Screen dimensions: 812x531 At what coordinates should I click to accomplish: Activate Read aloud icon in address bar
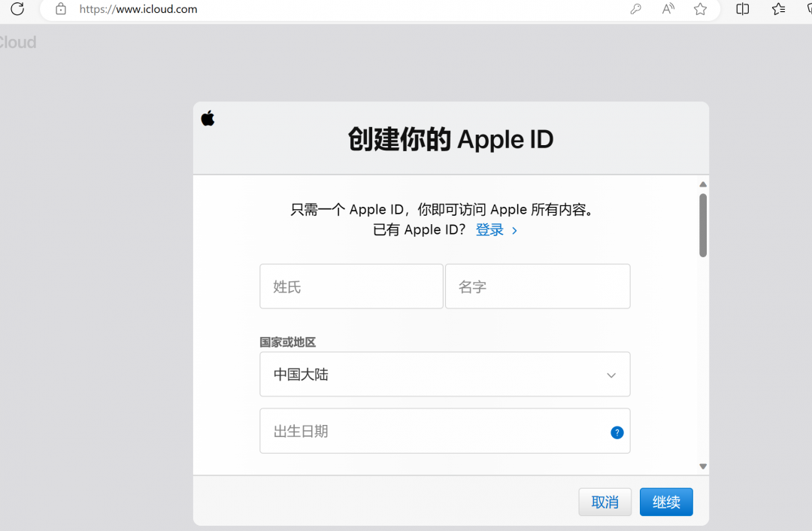coord(668,9)
